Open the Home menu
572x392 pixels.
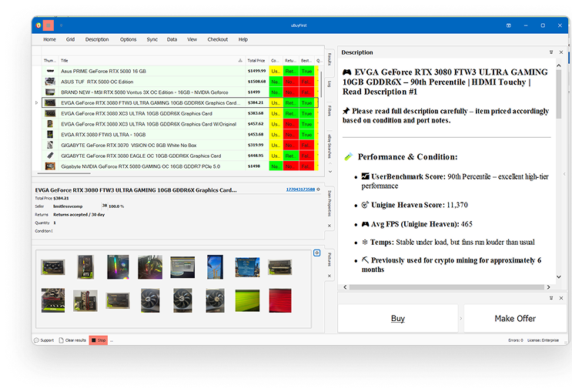click(49, 39)
